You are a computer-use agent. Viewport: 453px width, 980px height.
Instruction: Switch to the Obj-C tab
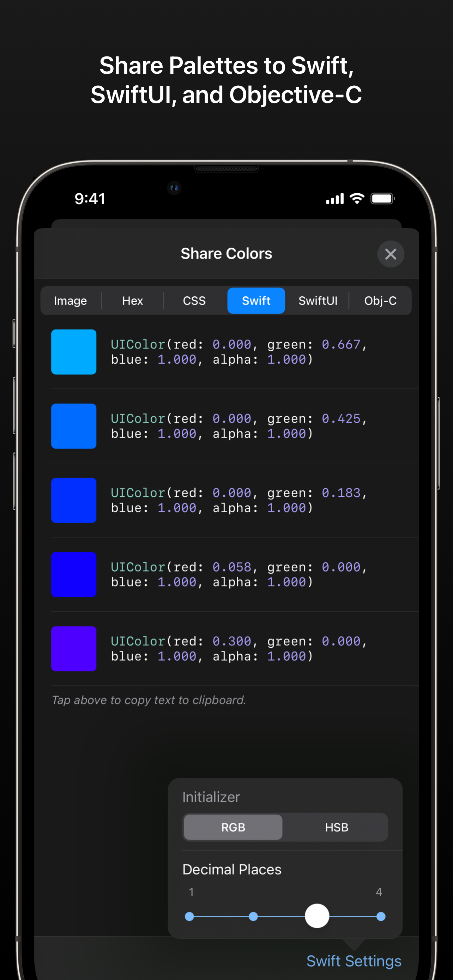pyautogui.click(x=380, y=301)
